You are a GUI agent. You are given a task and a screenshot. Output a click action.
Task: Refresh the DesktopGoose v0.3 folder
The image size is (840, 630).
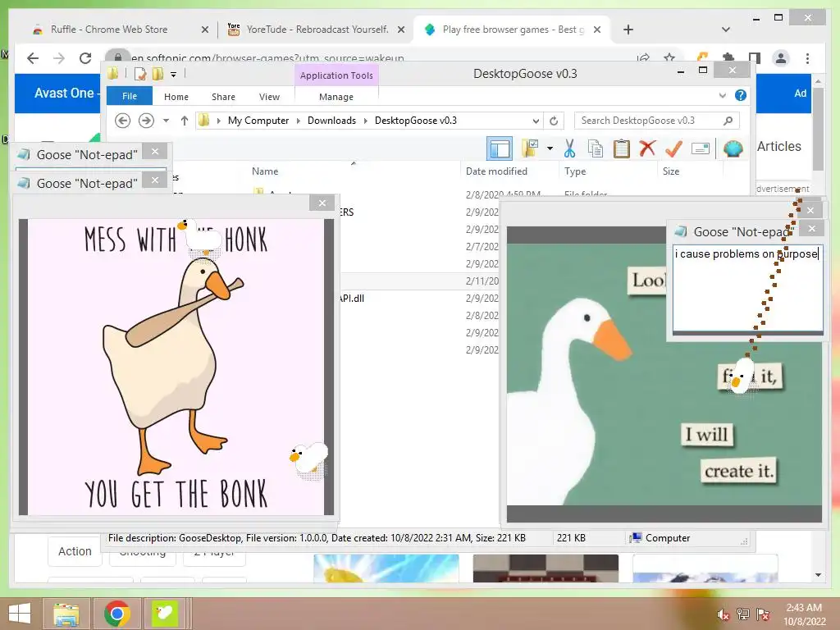click(x=554, y=121)
